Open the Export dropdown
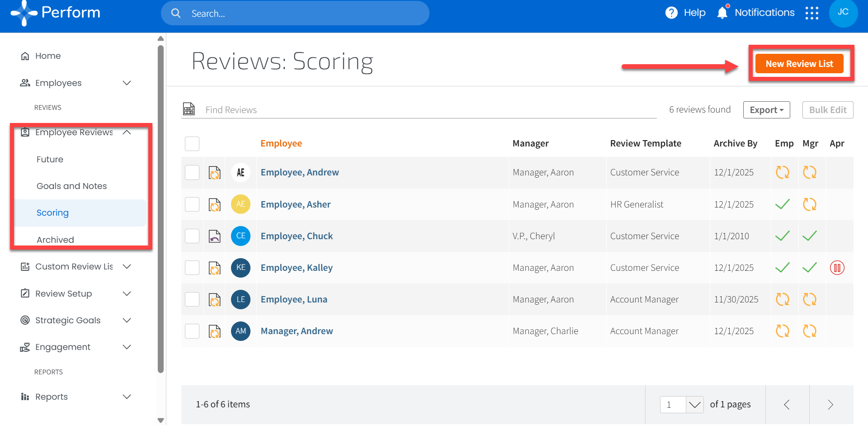The height and width of the screenshot is (425, 868). [x=766, y=110]
